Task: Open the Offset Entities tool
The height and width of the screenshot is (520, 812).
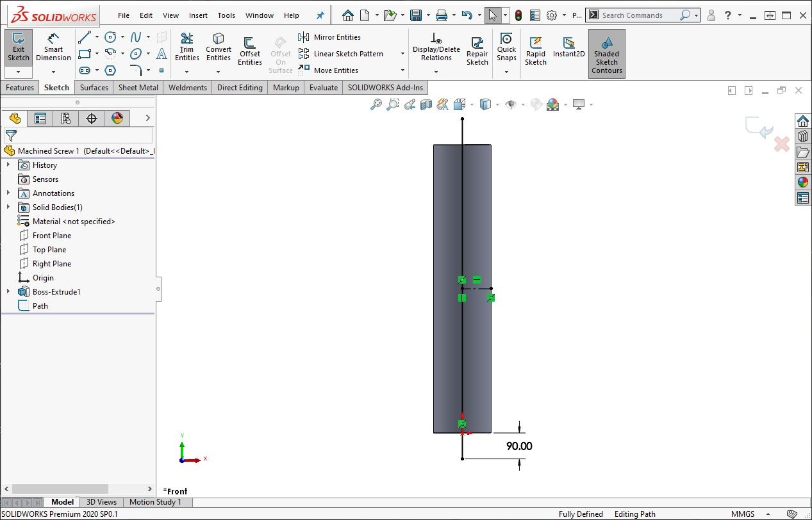Action: point(250,50)
